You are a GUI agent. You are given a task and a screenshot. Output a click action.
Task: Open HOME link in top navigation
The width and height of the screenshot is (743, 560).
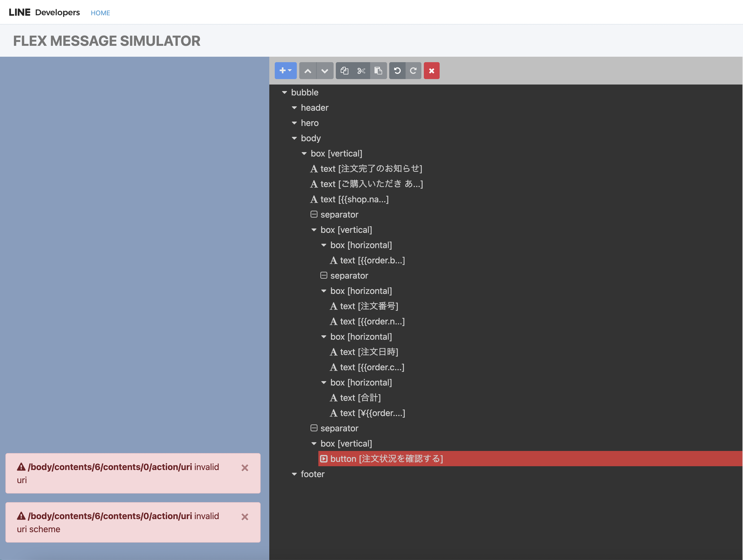pos(100,13)
